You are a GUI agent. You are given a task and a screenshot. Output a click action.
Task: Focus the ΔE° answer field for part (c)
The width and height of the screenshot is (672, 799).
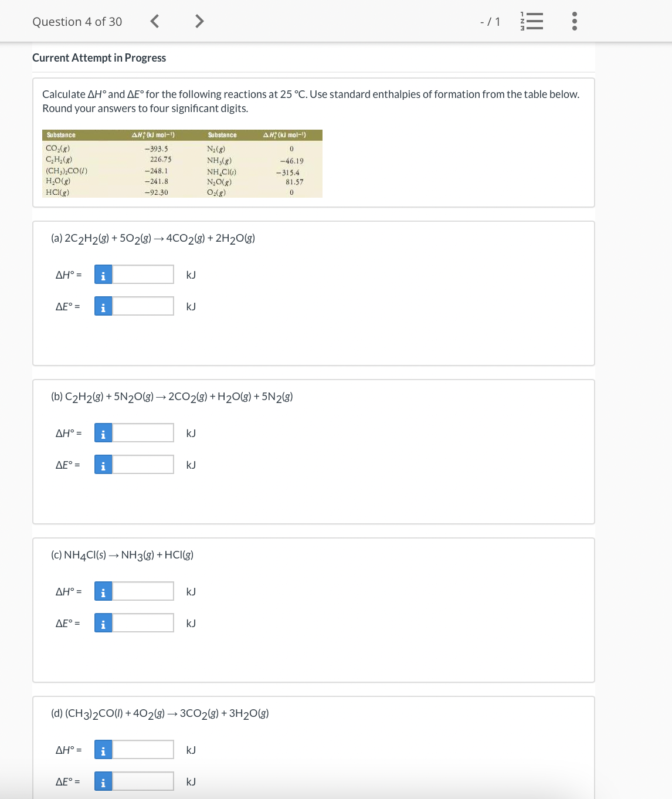143,623
